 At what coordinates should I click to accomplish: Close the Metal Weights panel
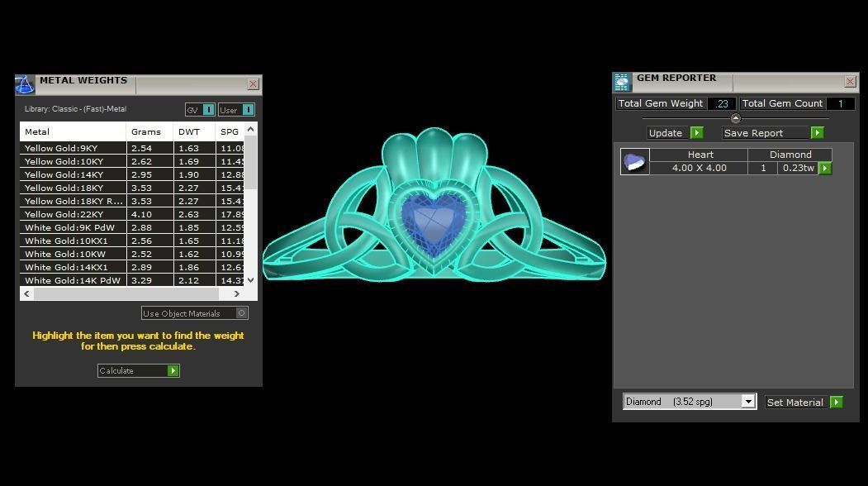click(x=253, y=83)
